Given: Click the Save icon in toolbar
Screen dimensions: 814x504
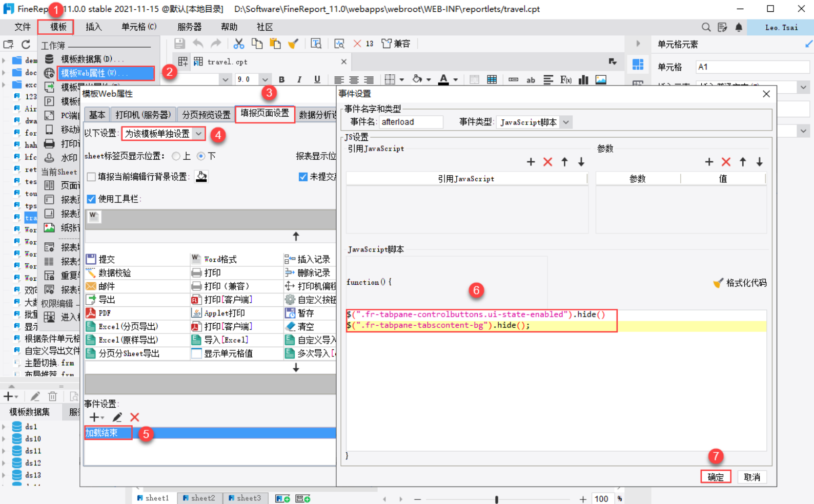Looking at the screenshot, I should (x=179, y=44).
